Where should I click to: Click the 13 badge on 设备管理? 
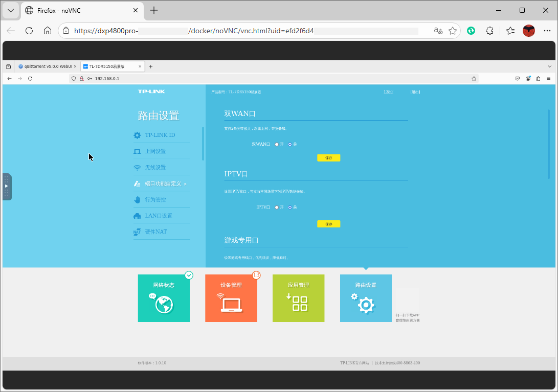256,275
